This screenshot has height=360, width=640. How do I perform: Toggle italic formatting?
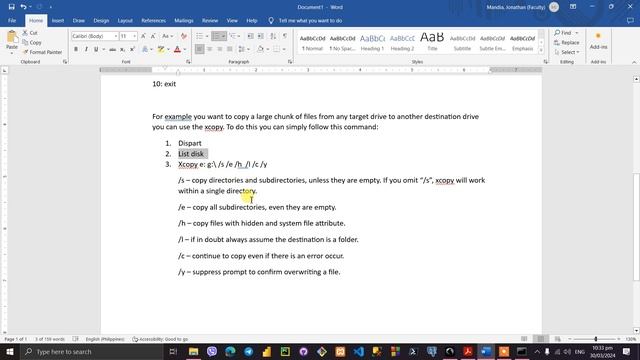click(x=86, y=49)
